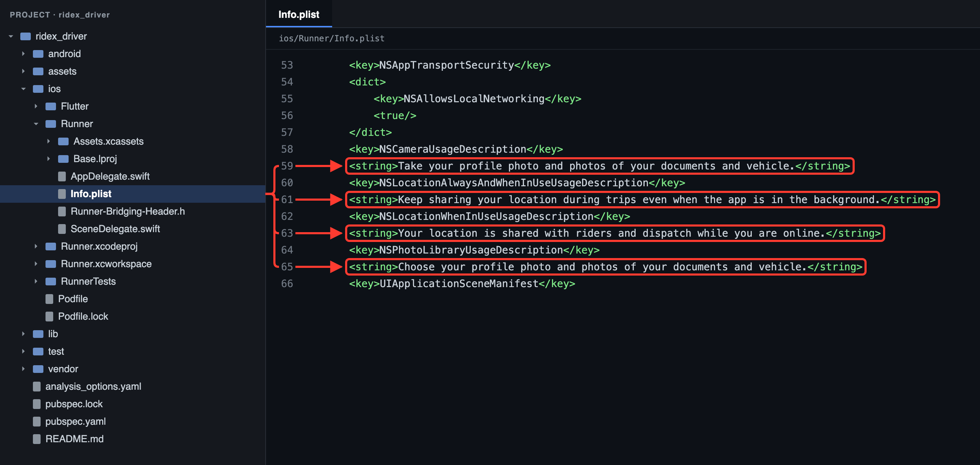
Task: Switch to the Info.plist editor tab
Action: coord(299,14)
